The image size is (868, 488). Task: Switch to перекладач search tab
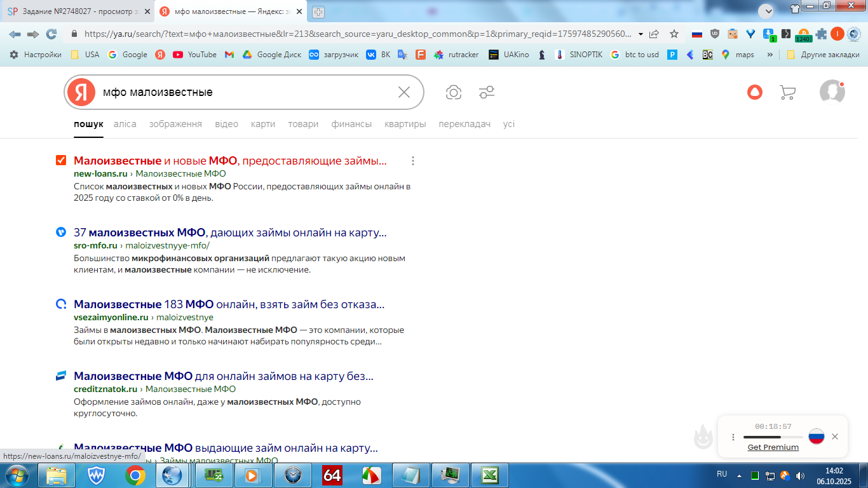point(465,124)
